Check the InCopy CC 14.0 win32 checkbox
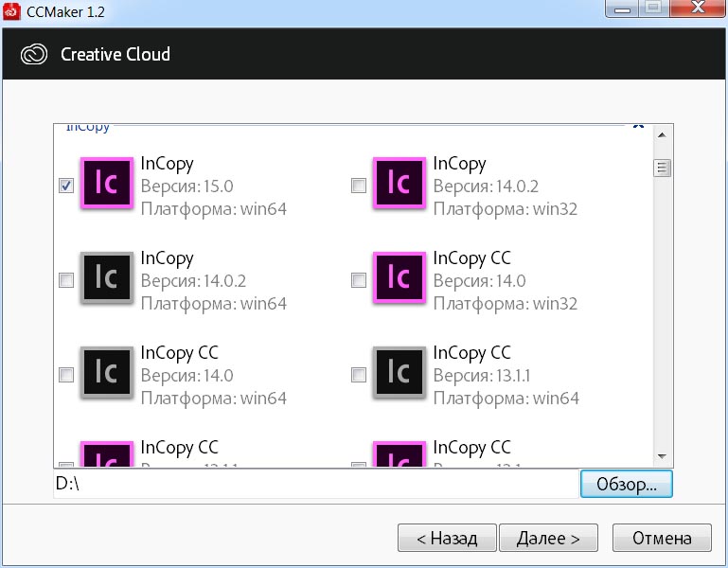Image resolution: width=728 pixels, height=568 pixels. [x=359, y=280]
